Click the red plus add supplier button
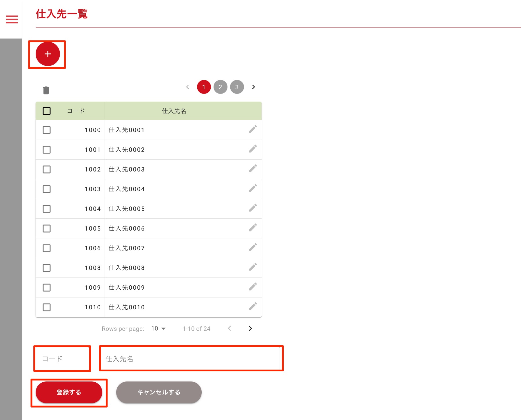Image resolution: width=521 pixels, height=420 pixels. point(48,54)
